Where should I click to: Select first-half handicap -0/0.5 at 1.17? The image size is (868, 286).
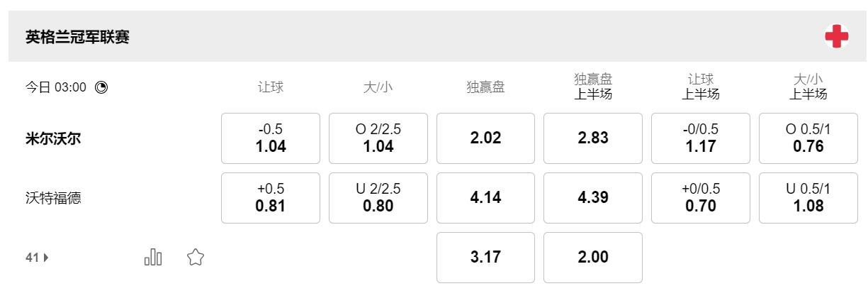pos(701,138)
